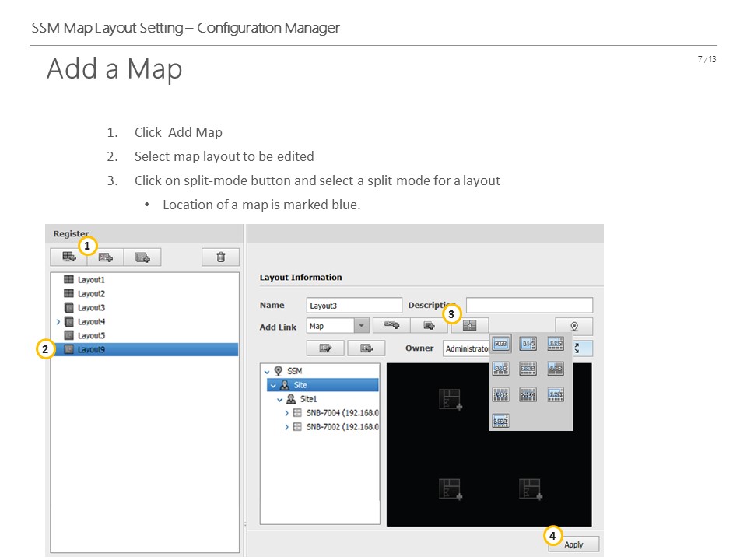The width and height of the screenshot is (747, 560).
Task: Click the third add button beside Add Map
Action: tap(142, 257)
